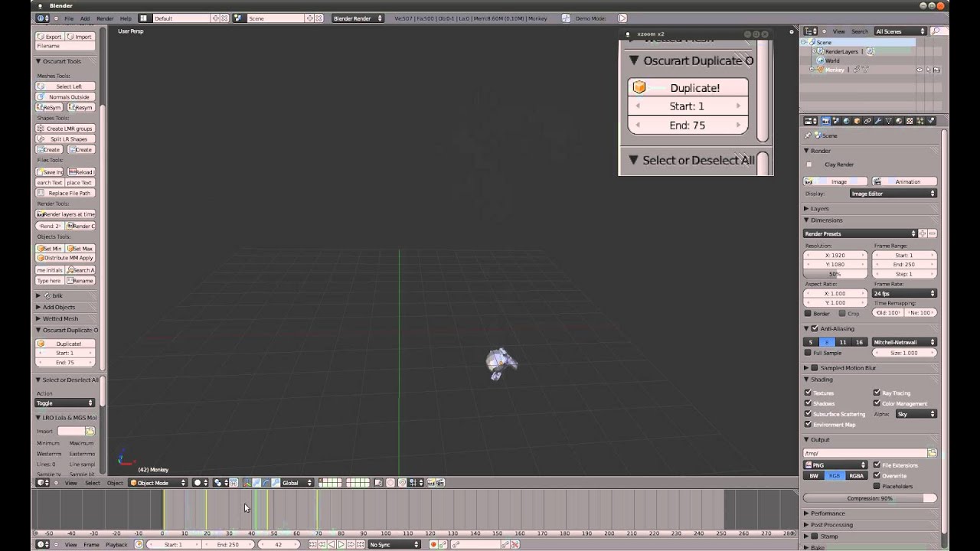The height and width of the screenshot is (551, 980).
Task: Jump to the timeline end frame
Action: (360, 545)
